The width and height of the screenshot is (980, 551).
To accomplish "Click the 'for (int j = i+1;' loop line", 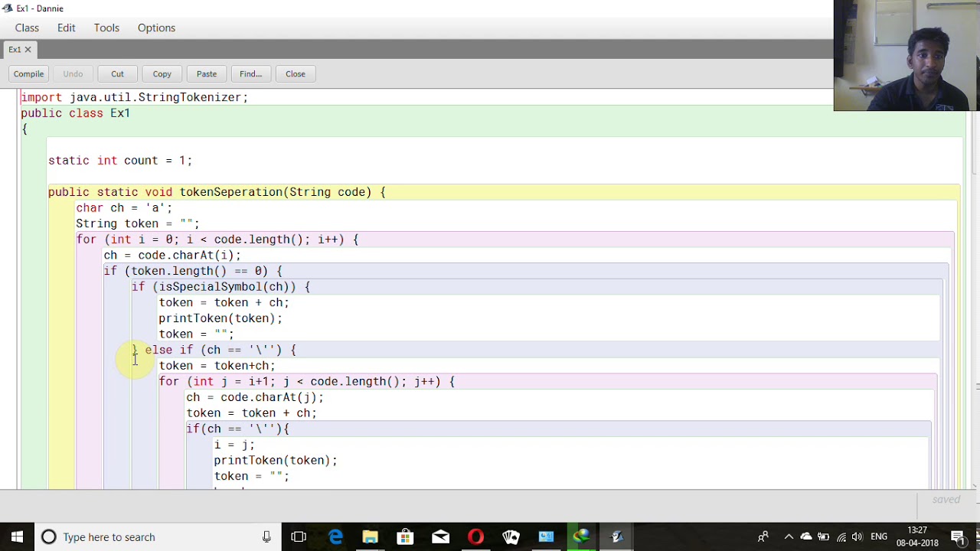I will coord(306,382).
